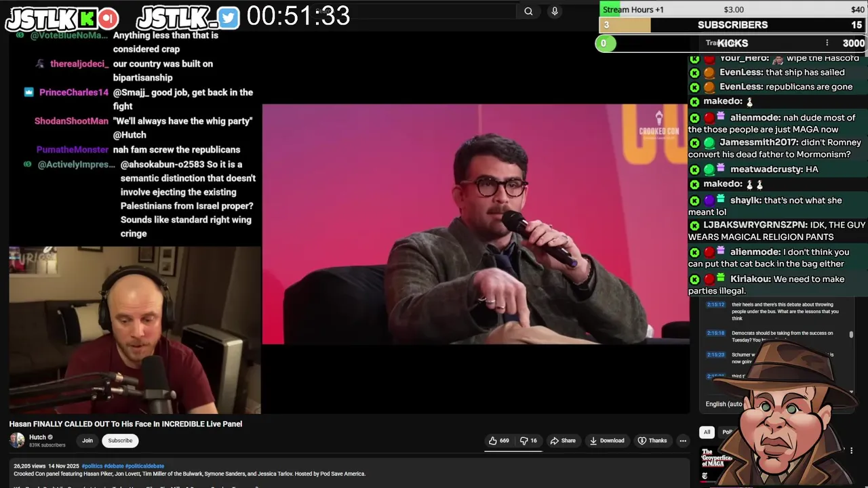This screenshot has height=488, width=868.
Task: Open the #politics hashtag link
Action: point(91,466)
